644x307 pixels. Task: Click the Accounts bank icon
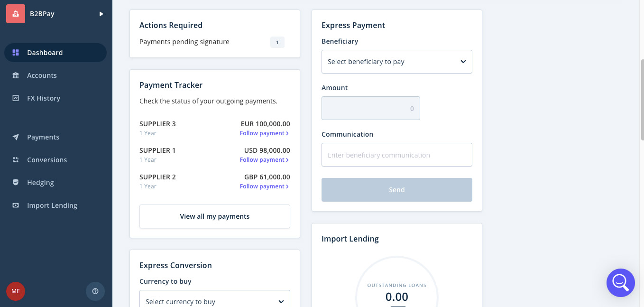coord(16,75)
